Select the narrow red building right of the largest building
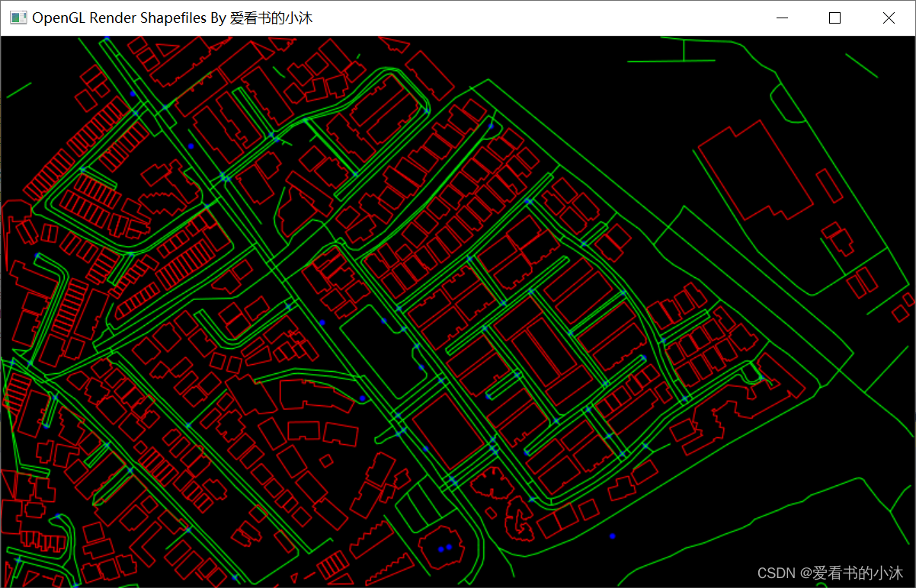916x588 pixels. pos(829,185)
